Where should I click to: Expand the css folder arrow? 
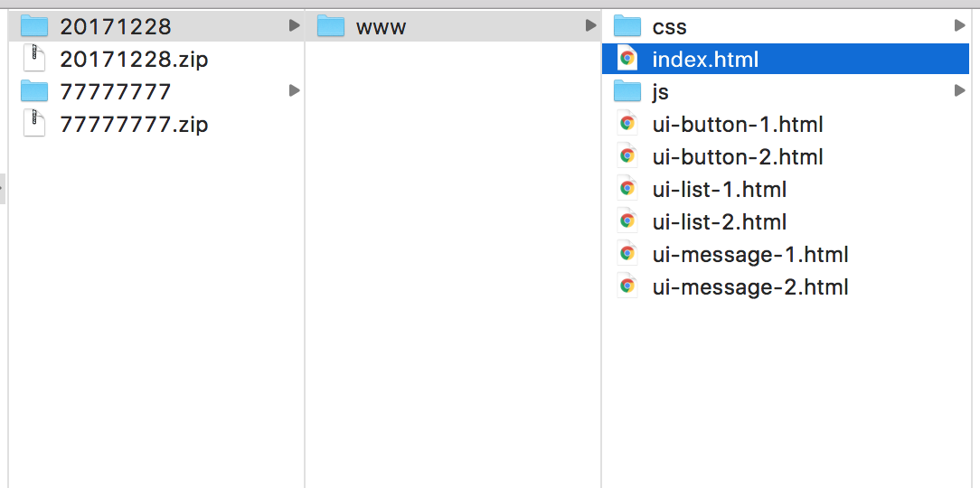959,26
